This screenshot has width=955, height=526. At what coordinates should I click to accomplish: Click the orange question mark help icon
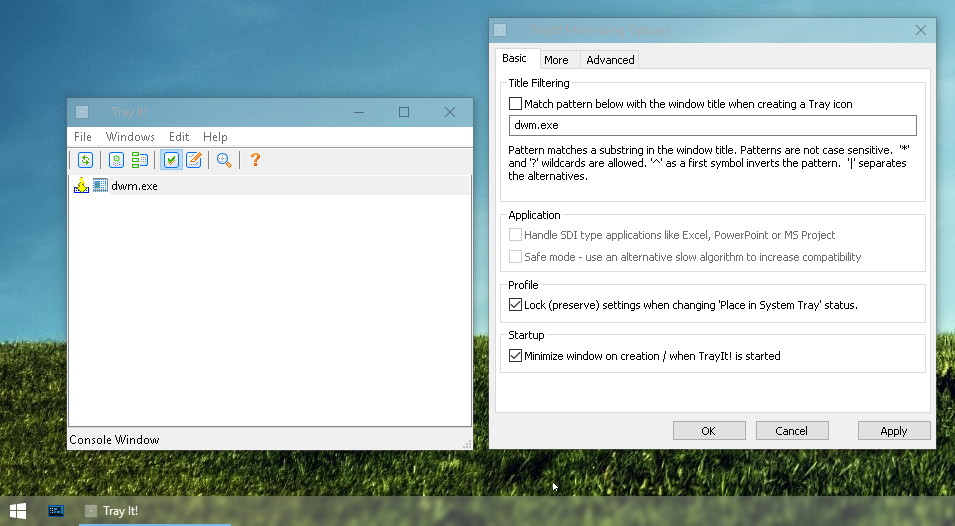pyautogui.click(x=255, y=160)
